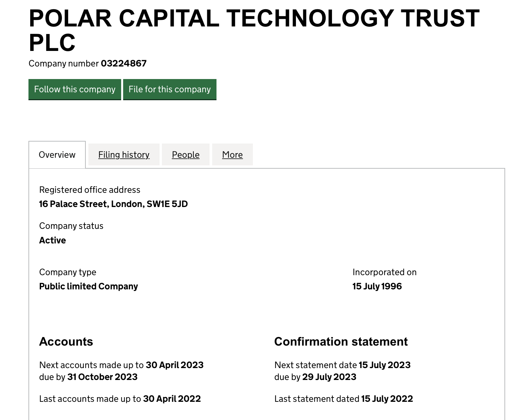Click next statement date 15 July 2023
The image size is (525, 420).
click(x=385, y=365)
